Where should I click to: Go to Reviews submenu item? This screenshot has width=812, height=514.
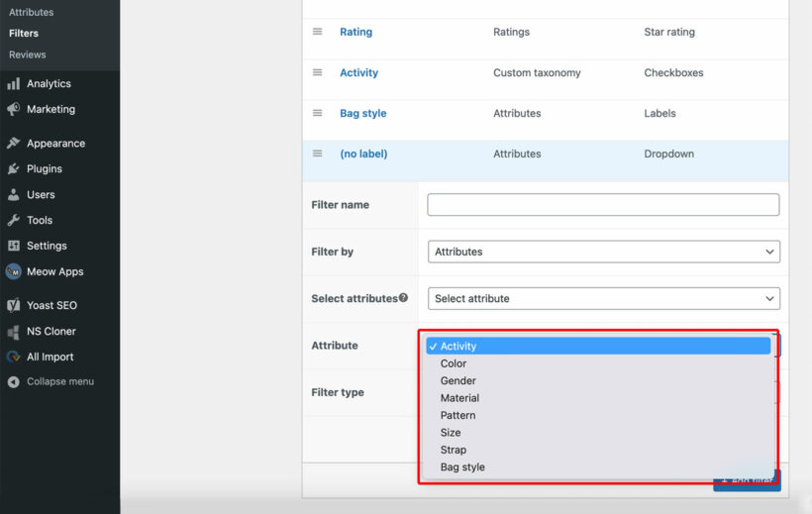[28, 54]
